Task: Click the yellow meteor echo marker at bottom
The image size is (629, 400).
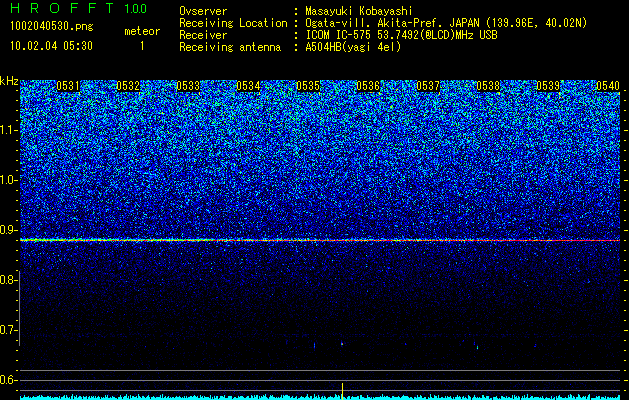Action: click(342, 390)
